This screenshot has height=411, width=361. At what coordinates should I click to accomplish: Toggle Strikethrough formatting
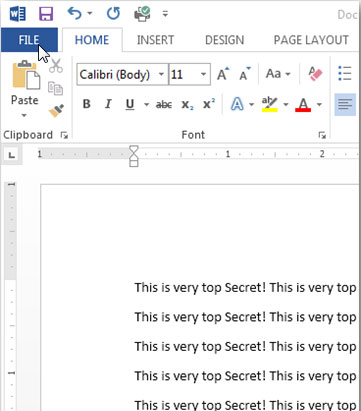pos(164,105)
